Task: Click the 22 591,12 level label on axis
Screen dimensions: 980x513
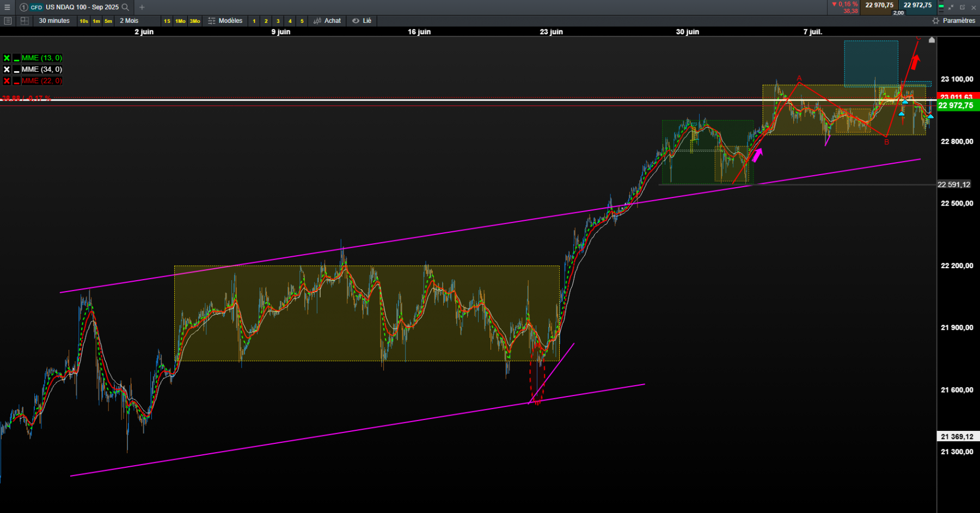Action: pos(954,184)
